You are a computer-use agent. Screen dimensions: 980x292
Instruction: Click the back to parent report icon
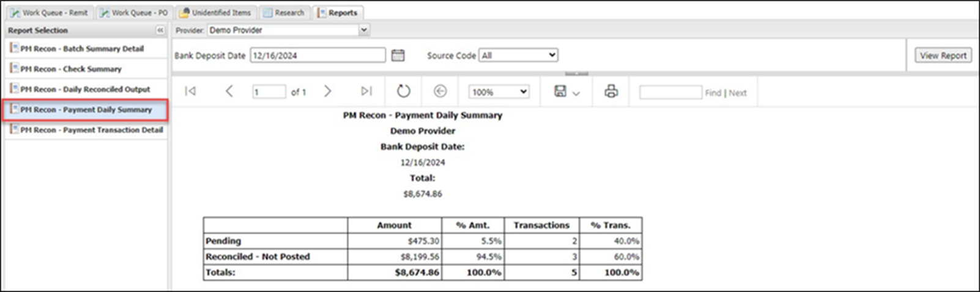[440, 92]
